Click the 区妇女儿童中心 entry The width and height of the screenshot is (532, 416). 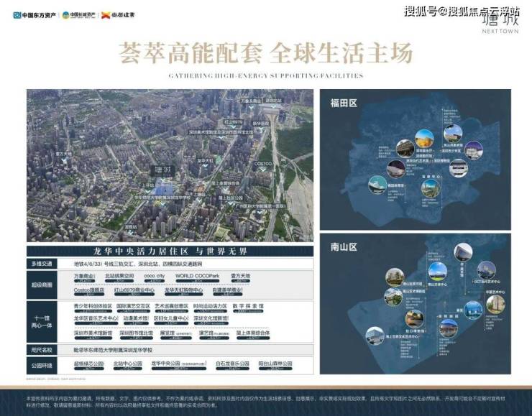[171, 320]
